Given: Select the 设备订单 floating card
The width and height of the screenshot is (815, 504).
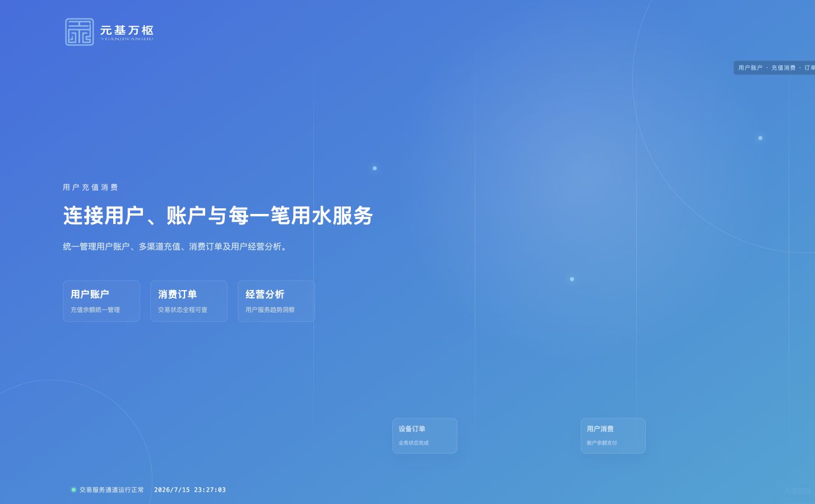Looking at the screenshot, I should [x=425, y=436].
